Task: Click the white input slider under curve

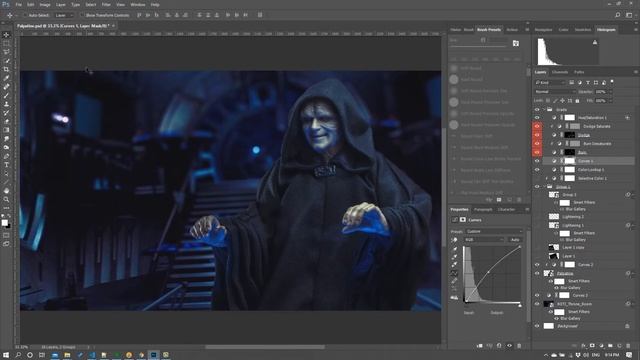Action: click(x=520, y=305)
